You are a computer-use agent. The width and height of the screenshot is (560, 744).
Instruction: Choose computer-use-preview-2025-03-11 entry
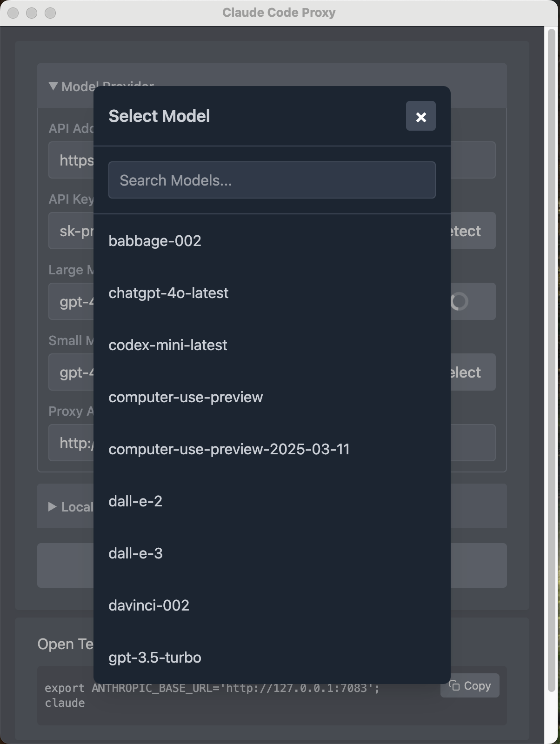tap(272, 449)
